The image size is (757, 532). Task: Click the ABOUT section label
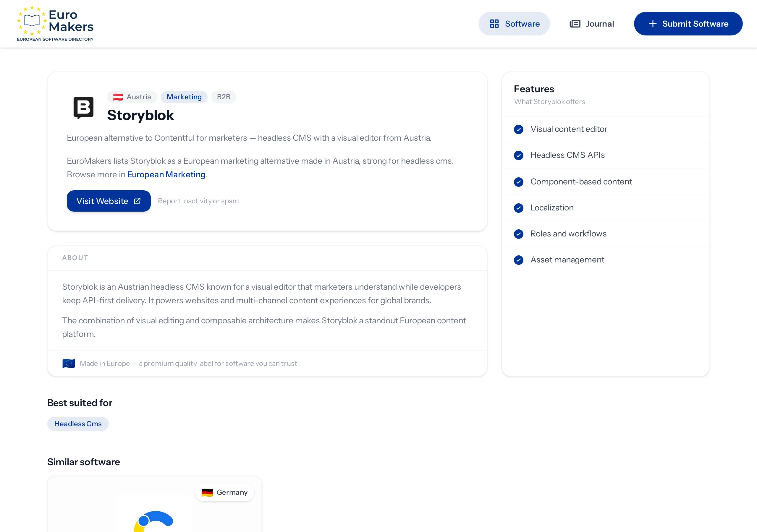click(x=75, y=258)
